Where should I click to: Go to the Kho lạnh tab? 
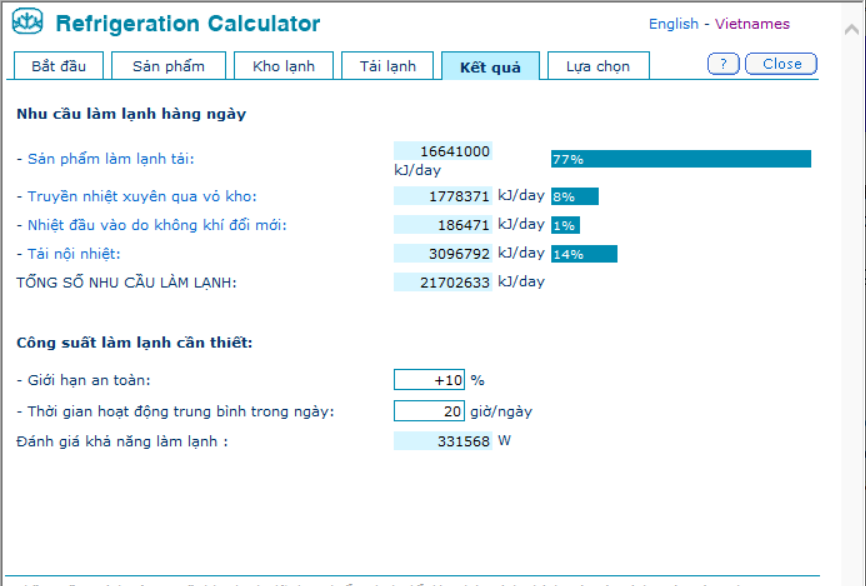[284, 67]
